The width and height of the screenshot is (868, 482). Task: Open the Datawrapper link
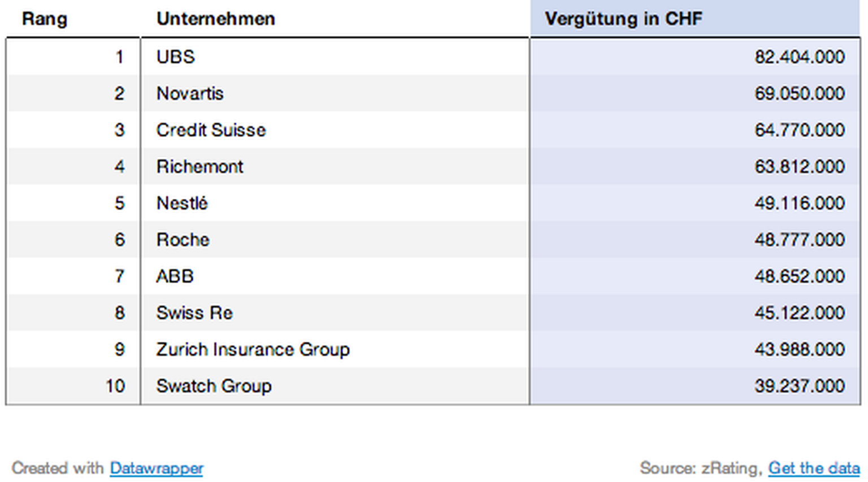click(x=157, y=468)
